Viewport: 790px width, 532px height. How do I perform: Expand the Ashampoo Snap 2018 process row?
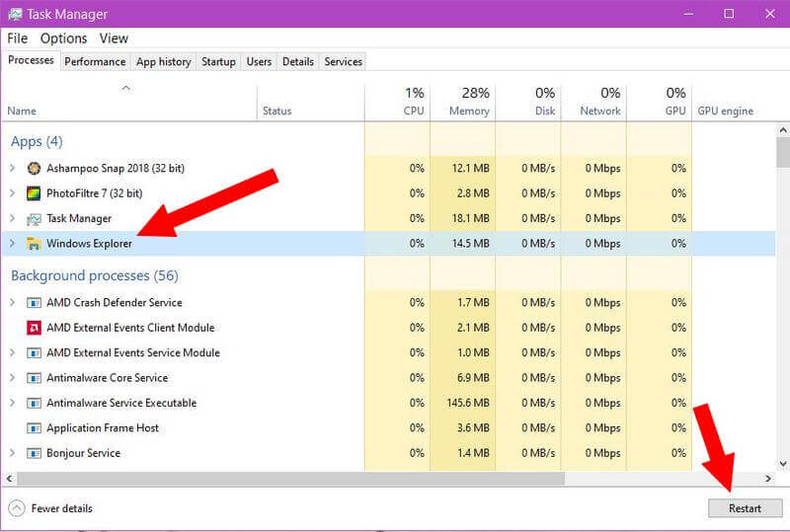tap(12, 169)
